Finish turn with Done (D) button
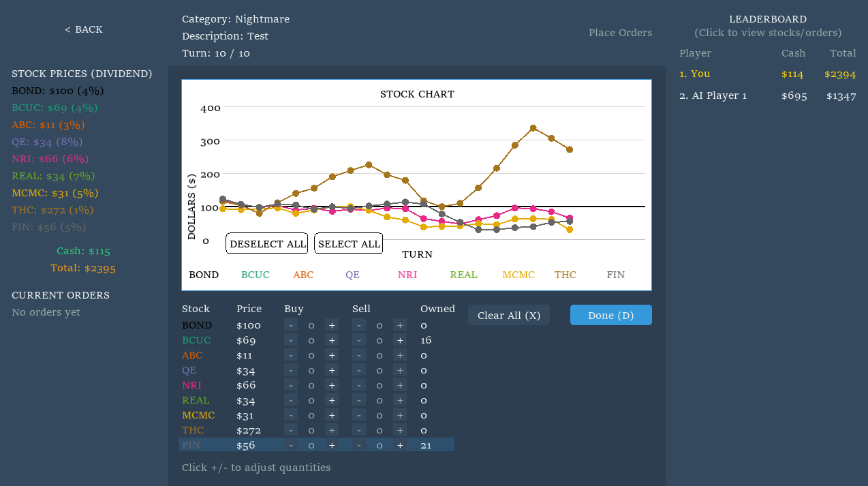Image resolution: width=868 pixels, height=486 pixels. [x=611, y=315]
